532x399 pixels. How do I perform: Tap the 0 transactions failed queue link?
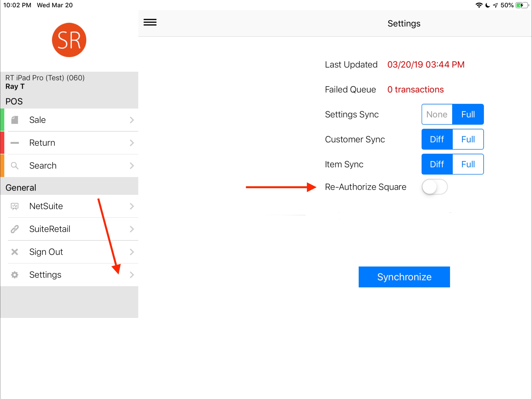coord(415,90)
